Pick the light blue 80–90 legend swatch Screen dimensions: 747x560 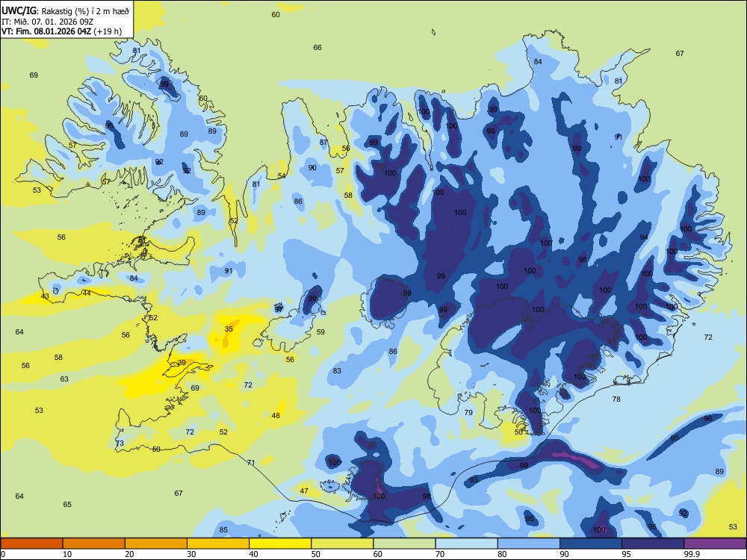(529, 544)
